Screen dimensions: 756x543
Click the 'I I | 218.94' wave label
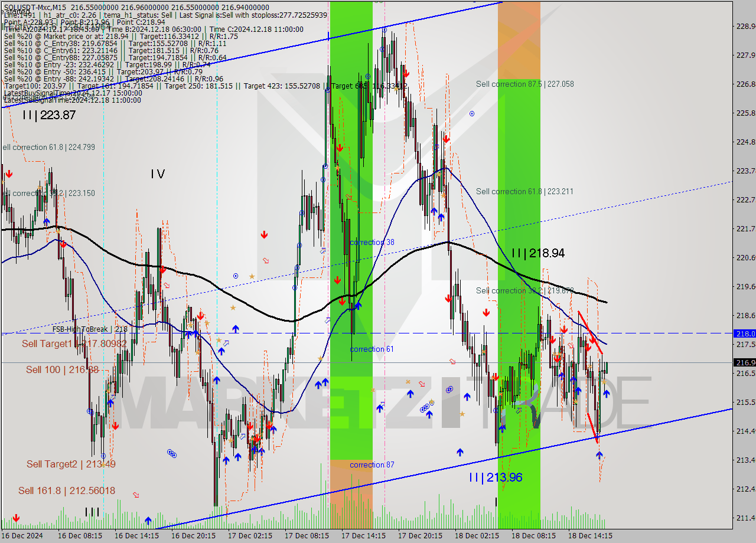537,253
